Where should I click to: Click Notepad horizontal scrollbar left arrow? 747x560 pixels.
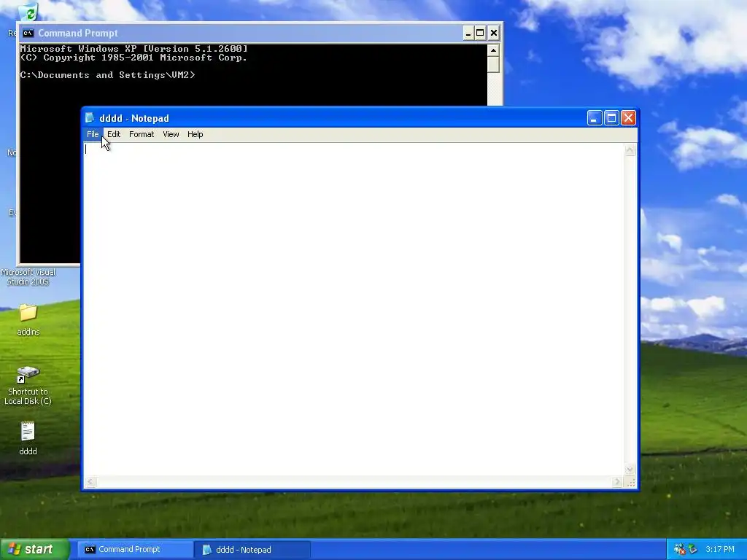click(x=90, y=482)
